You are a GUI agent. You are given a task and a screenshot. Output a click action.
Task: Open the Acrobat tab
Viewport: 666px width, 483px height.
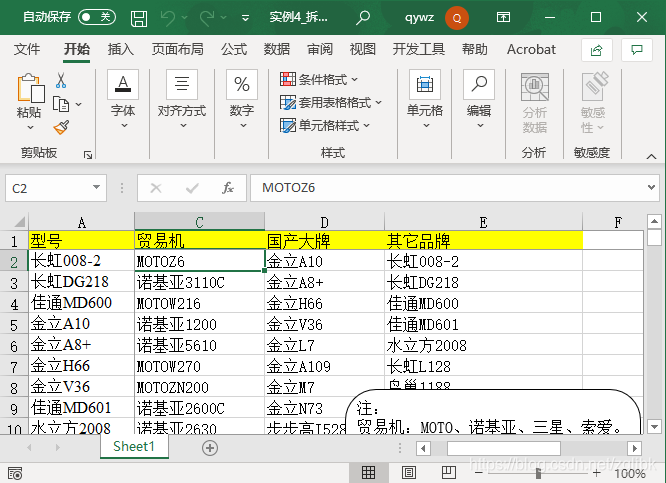tap(531, 49)
